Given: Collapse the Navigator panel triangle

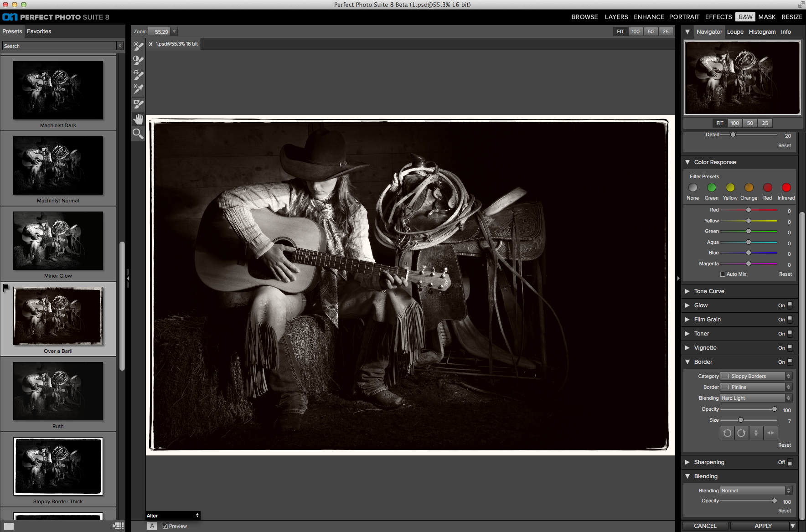Looking at the screenshot, I should [x=687, y=32].
